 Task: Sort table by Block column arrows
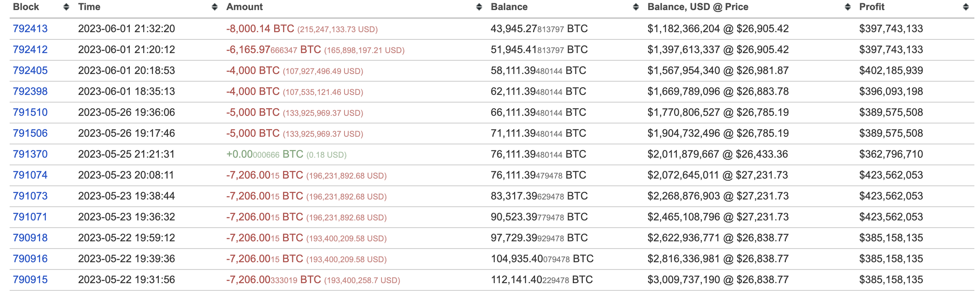tap(66, 7)
